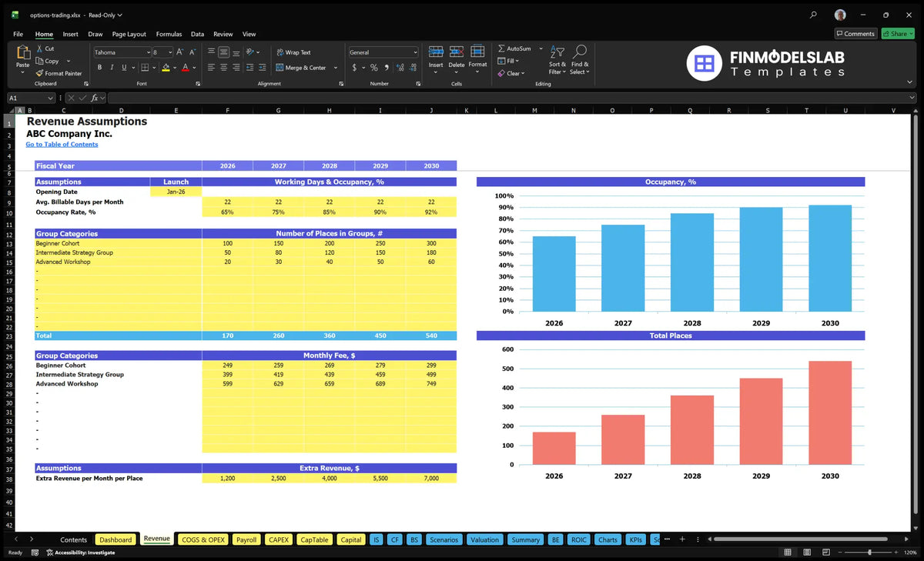Image resolution: width=924 pixels, height=561 pixels.
Task: Toggle Wrap Text
Action: (293, 52)
